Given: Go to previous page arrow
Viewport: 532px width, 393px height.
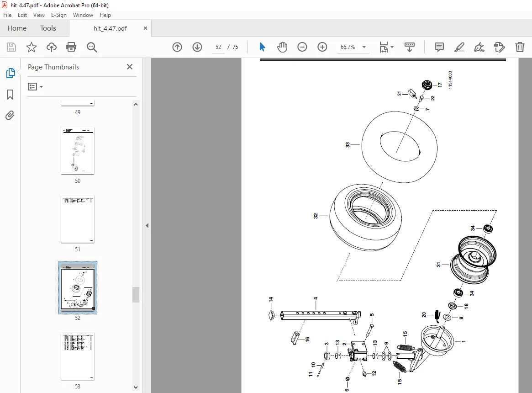Looking at the screenshot, I should click(177, 47).
